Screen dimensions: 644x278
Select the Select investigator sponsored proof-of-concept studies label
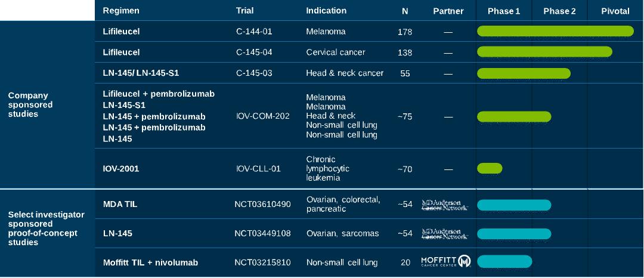[x=46, y=228]
